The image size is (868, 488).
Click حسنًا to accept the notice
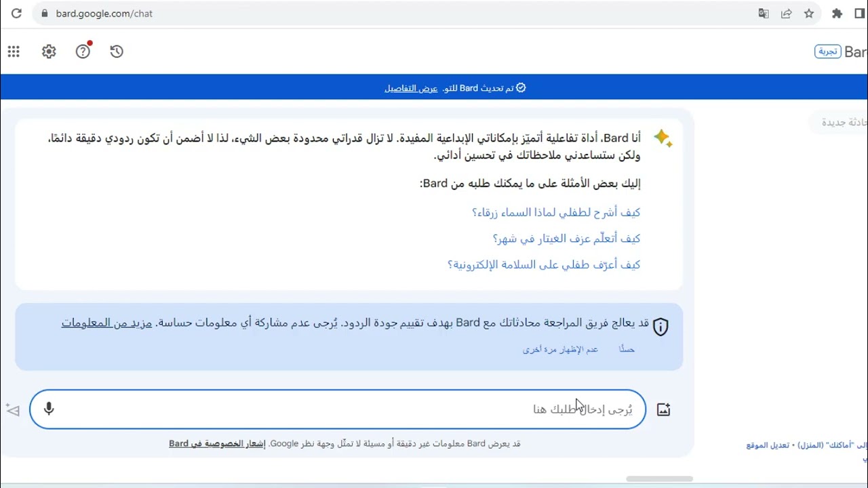coord(627,349)
